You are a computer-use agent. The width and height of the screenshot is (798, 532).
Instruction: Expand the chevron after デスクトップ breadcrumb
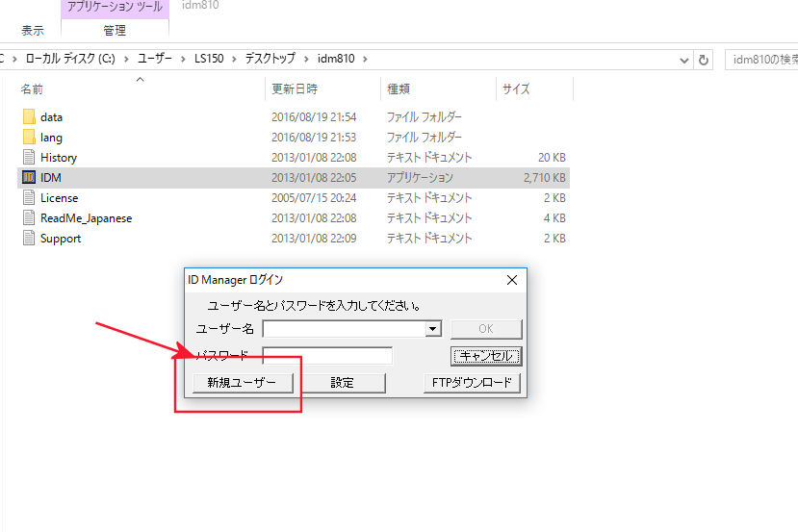click(x=306, y=59)
